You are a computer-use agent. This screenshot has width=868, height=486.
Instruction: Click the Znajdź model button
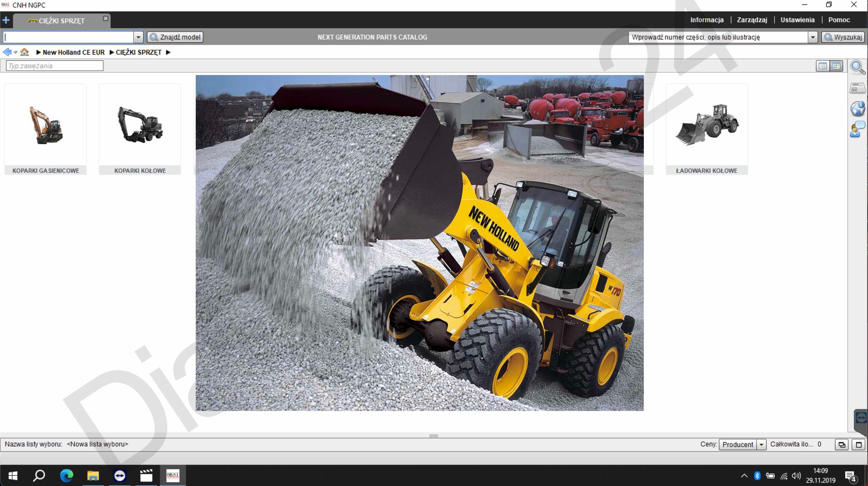(x=175, y=37)
